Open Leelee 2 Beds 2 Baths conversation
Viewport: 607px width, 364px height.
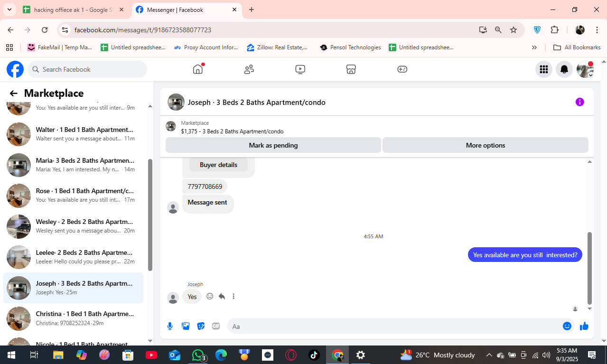(74, 257)
